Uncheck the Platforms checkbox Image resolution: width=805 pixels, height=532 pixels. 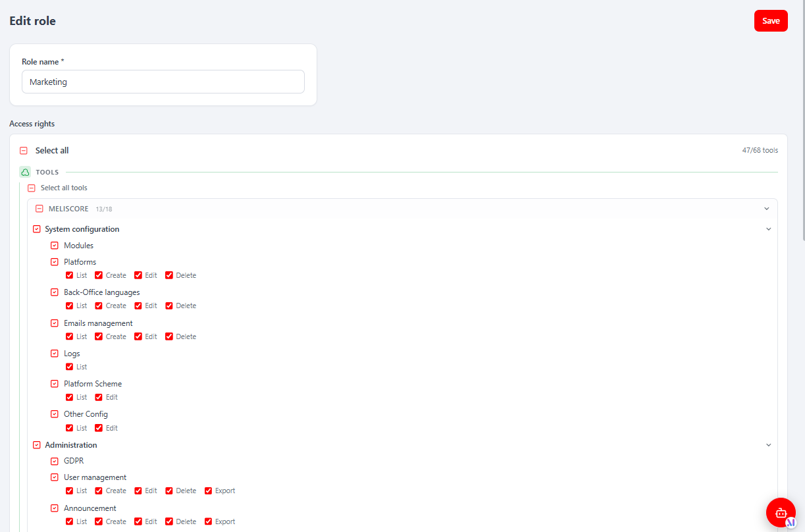pos(55,262)
